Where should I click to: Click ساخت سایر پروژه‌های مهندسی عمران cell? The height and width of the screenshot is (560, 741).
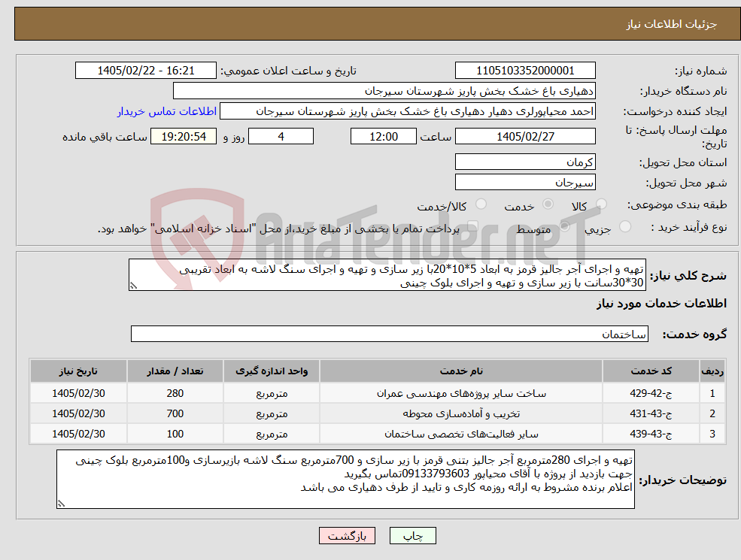[x=460, y=393]
